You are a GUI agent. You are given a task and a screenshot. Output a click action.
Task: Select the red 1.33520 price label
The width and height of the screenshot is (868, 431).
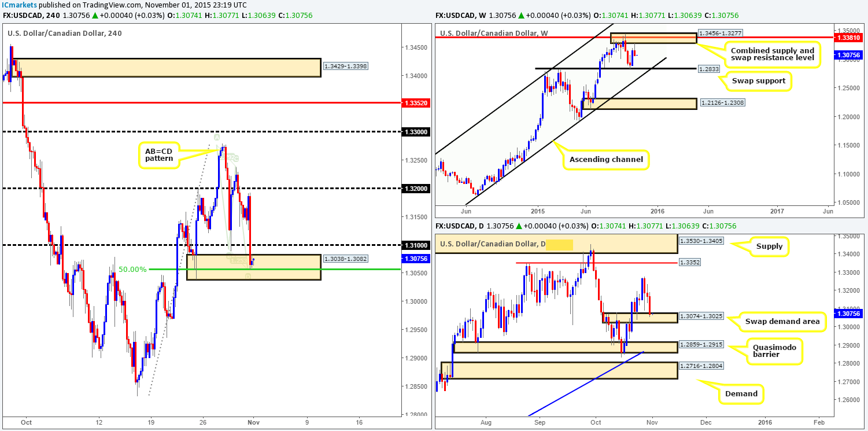(x=415, y=102)
